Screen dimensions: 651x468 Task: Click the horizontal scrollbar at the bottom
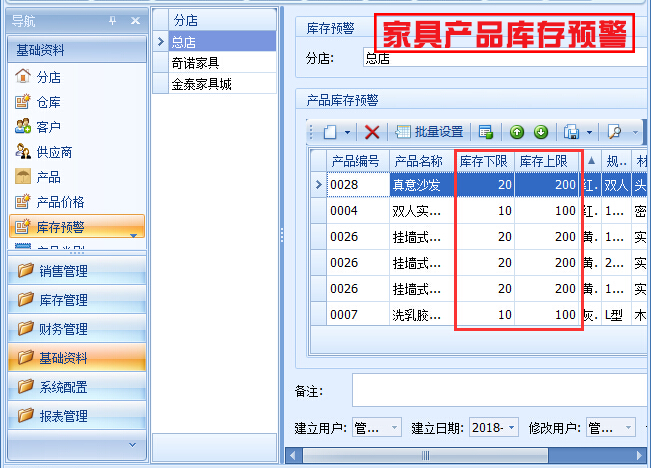470,456
